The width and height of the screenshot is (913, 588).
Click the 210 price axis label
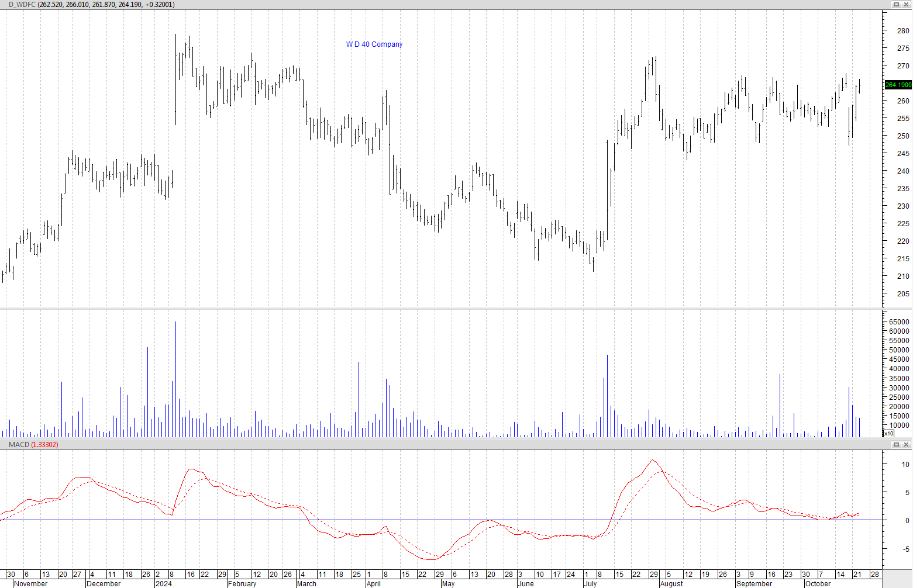coord(903,276)
